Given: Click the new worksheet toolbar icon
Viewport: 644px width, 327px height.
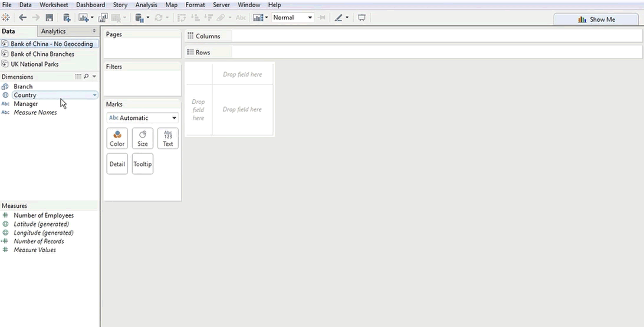Looking at the screenshot, I should (83, 18).
